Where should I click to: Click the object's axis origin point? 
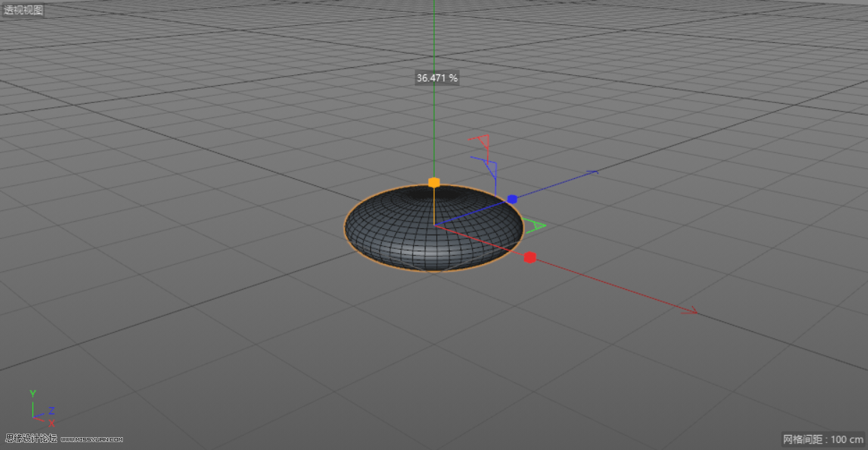(x=434, y=224)
